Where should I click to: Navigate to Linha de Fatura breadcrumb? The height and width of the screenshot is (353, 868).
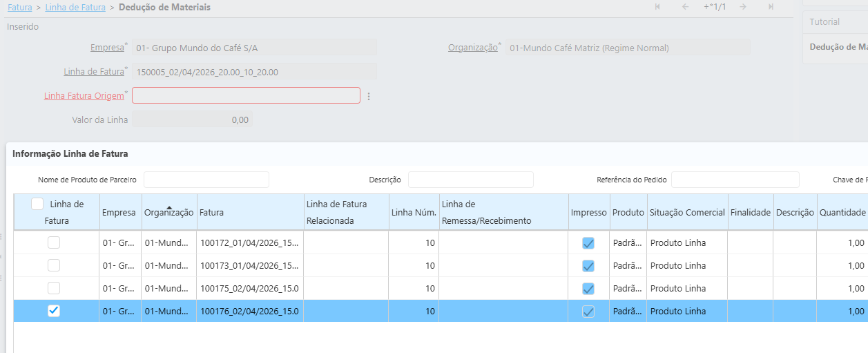click(75, 7)
